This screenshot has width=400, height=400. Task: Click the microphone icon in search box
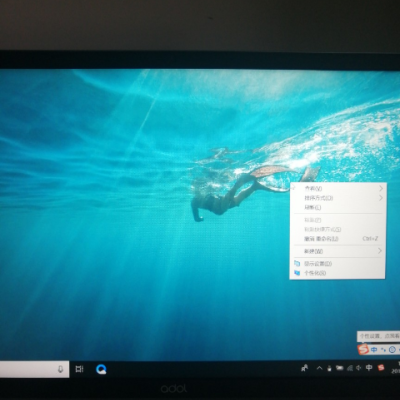point(60,369)
